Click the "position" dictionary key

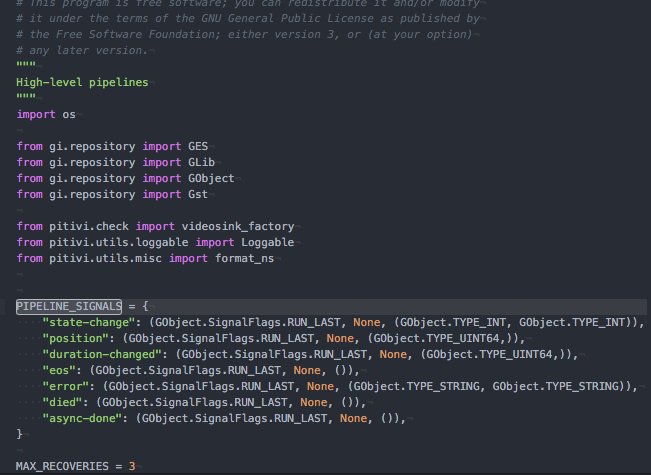[76, 338]
